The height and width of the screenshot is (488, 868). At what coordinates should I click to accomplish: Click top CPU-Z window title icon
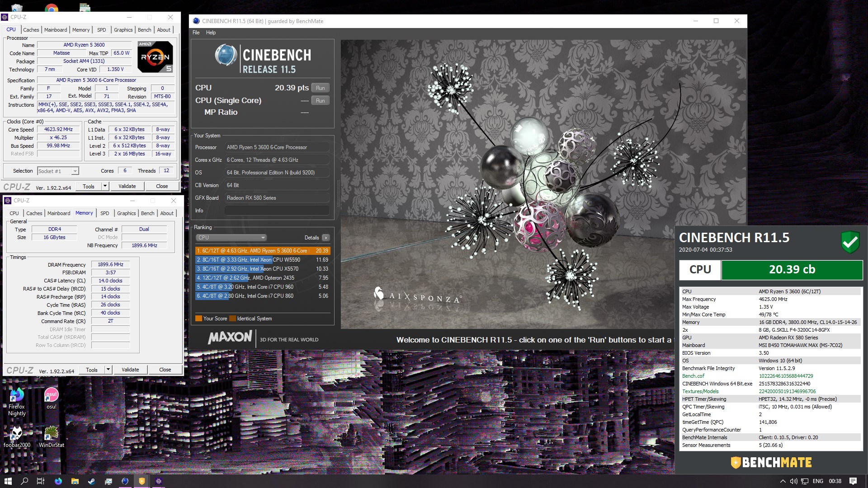5,17
